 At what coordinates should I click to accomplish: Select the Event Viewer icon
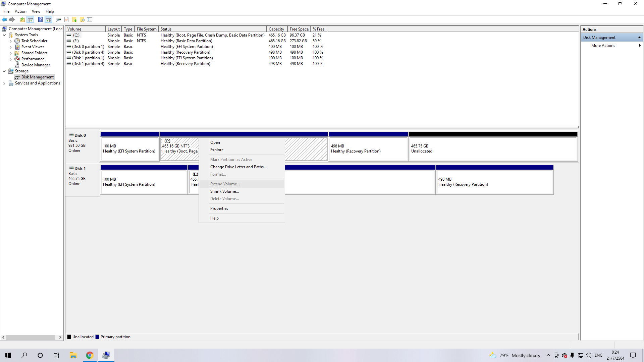point(17,47)
